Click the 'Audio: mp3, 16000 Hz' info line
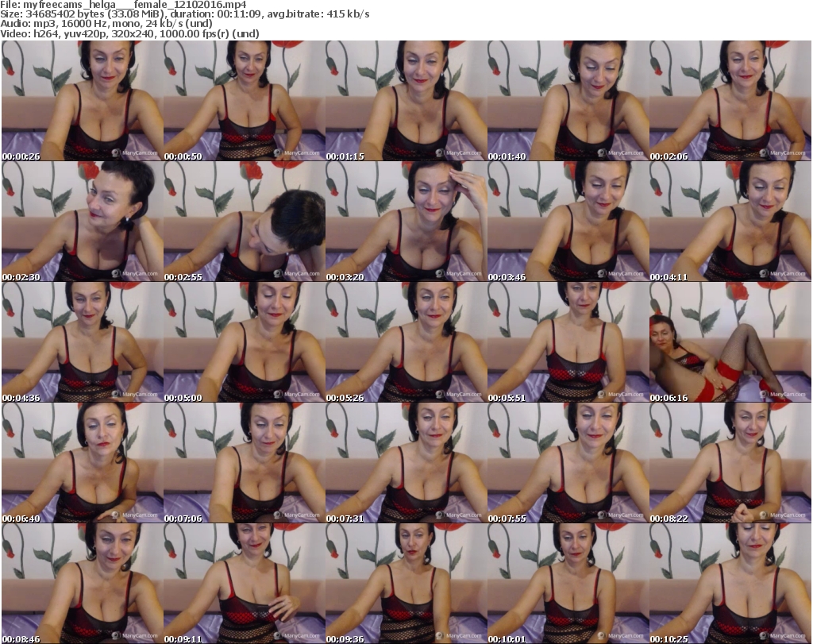The height and width of the screenshot is (644, 813). point(106,24)
